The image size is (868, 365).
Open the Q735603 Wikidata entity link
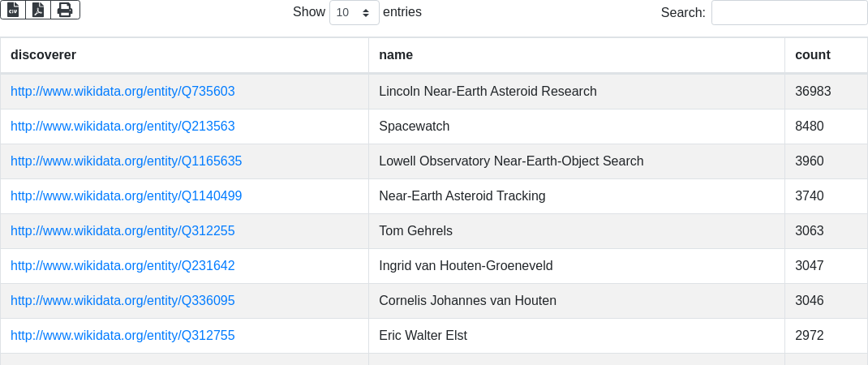coord(122,92)
